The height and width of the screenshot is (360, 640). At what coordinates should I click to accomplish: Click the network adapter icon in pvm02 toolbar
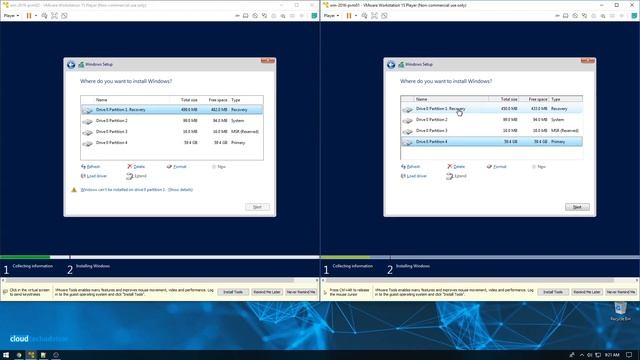(x=264, y=16)
